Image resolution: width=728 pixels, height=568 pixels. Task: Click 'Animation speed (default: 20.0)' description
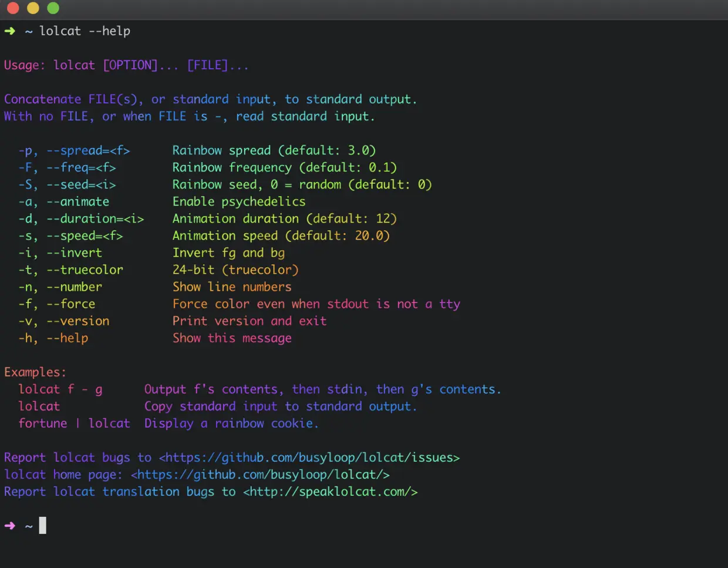281,236
